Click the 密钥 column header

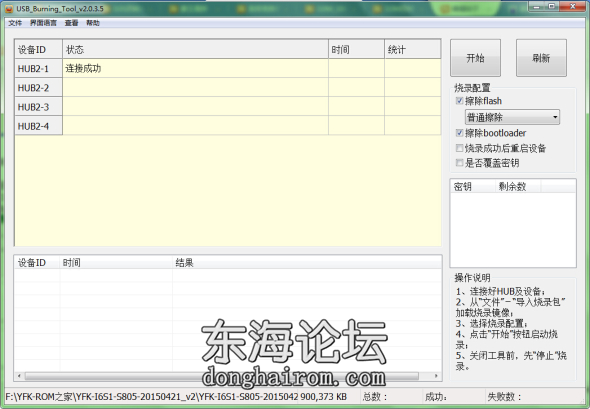tap(473, 186)
